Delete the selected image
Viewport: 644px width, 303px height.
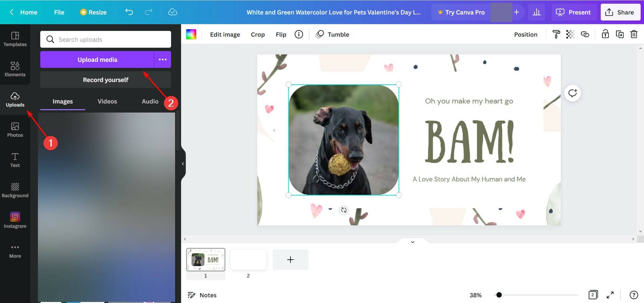(634, 34)
